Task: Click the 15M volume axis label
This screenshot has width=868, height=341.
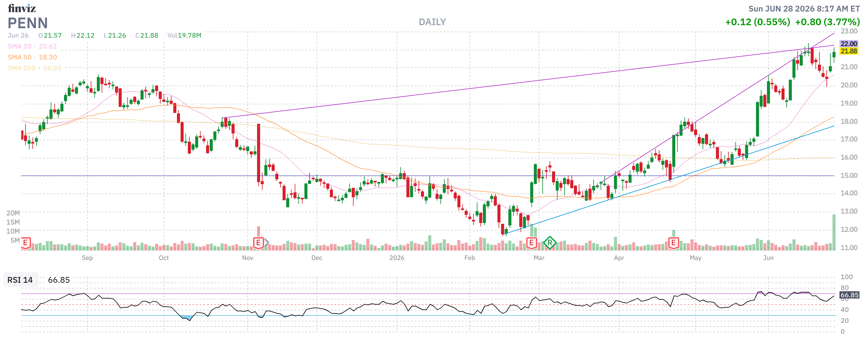Action: (x=13, y=222)
